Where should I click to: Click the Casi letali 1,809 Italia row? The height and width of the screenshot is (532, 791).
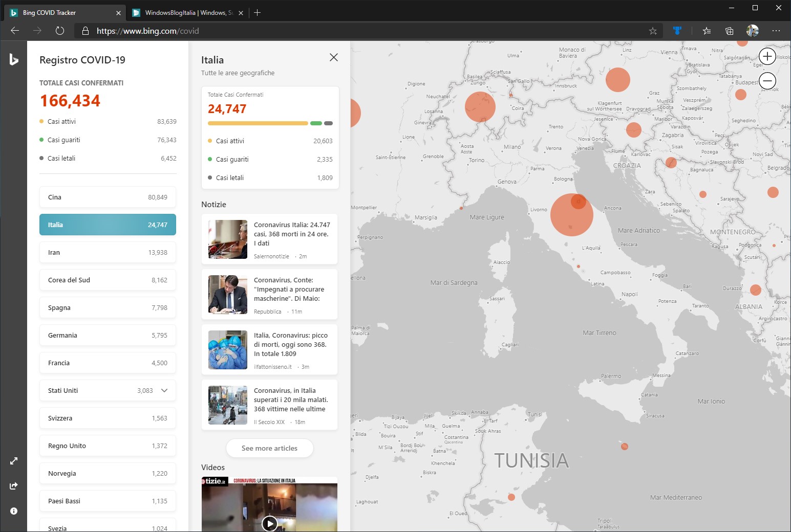[x=270, y=178]
